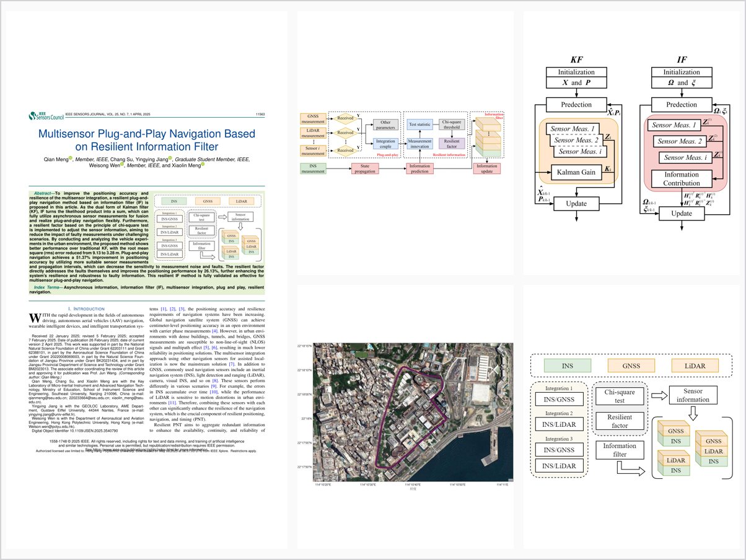
Task: Click the 'Information Contribution' box
Action: point(681,178)
